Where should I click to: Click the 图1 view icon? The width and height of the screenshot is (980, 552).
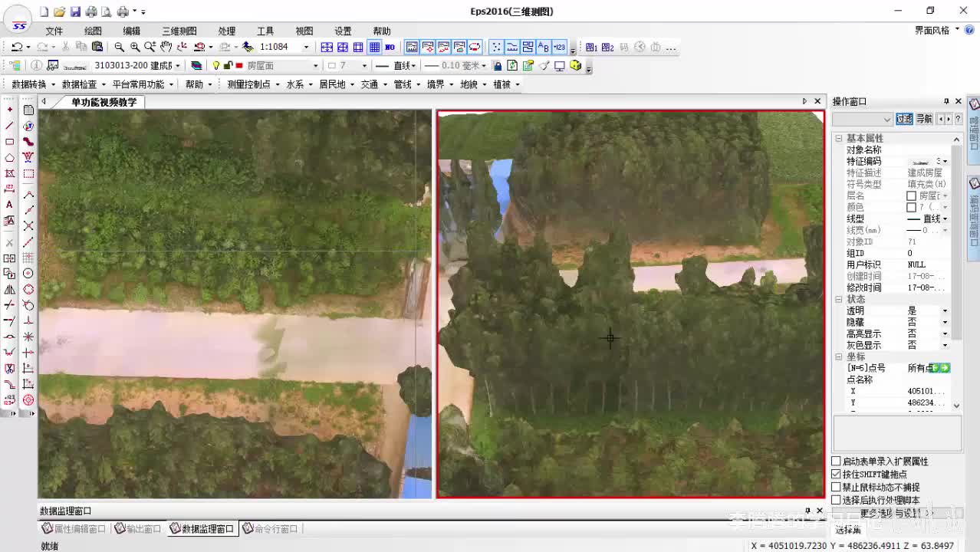point(593,47)
